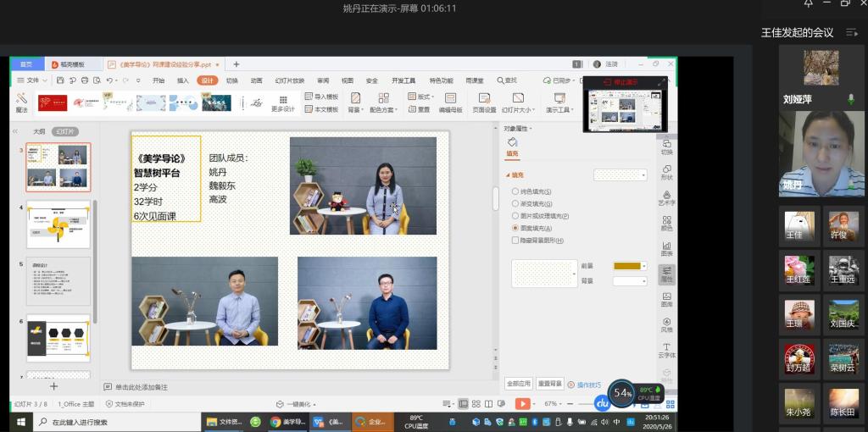Click 页面设置 page setup icon
The height and width of the screenshot is (432, 868).
484,102
